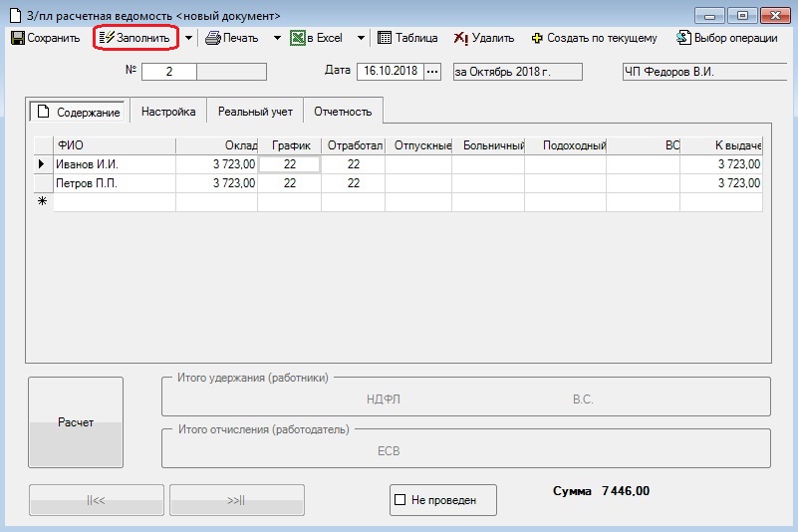798x532 pixels.
Task: Click the Удалить red X icon
Action: 461,38
